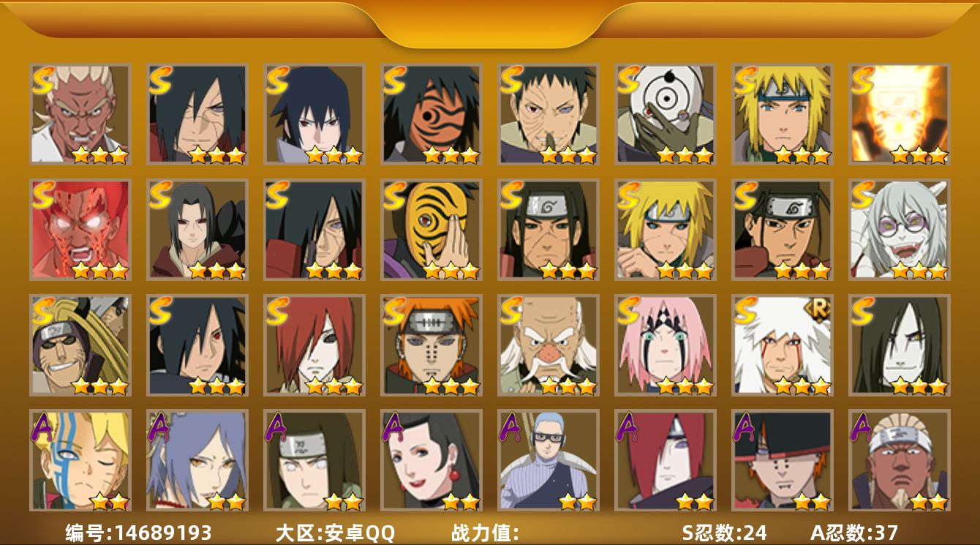Choose the glasses-wearing white Kabuto sage card

[x=899, y=230]
